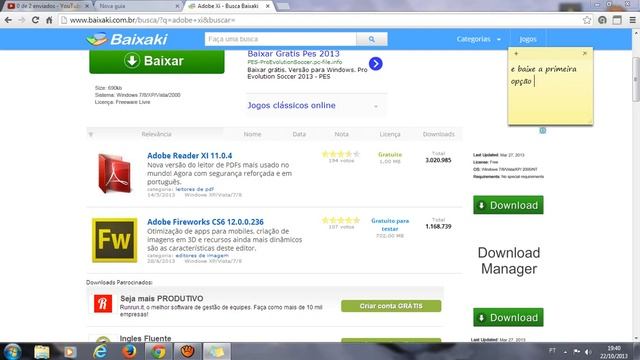The image size is (640, 360).
Task: Delete the sticky note with X
Action: [584, 53]
